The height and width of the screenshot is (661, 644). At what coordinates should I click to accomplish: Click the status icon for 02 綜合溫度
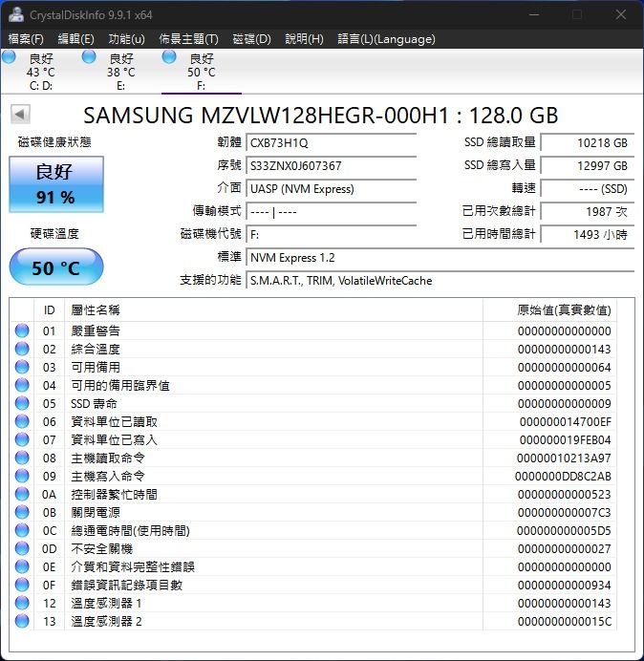[22, 349]
